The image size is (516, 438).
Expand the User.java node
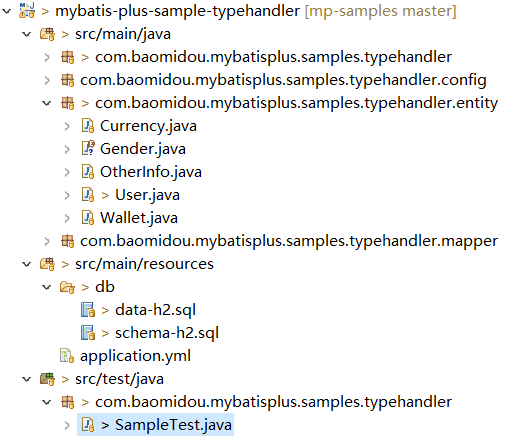click(67, 195)
